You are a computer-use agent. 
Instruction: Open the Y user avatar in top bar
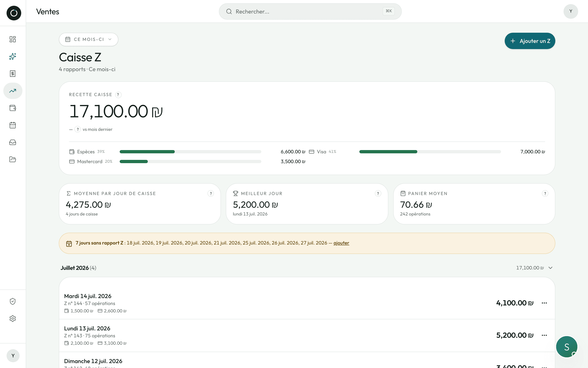tap(570, 11)
